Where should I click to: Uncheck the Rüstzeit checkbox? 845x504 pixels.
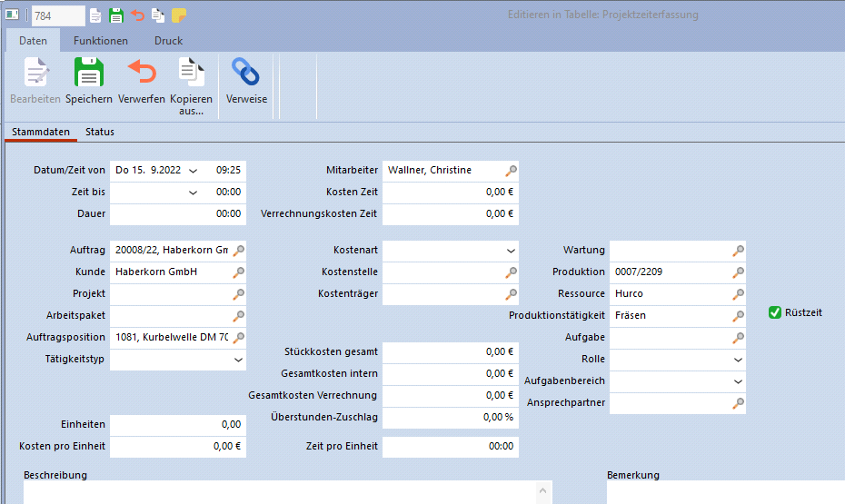(x=775, y=312)
